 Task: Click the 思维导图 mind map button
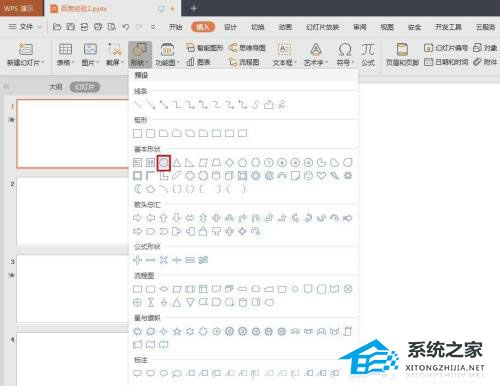[247, 48]
